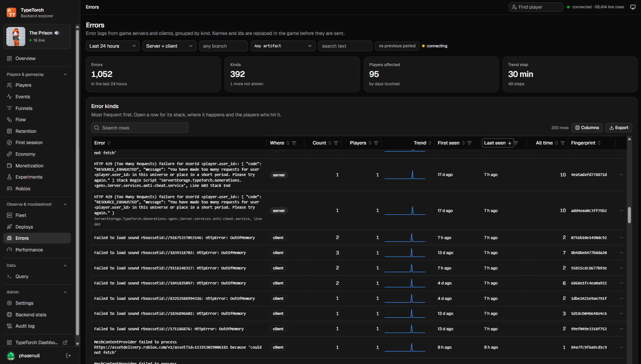
Task: Open Funnels sidebar item
Action: (37, 108)
